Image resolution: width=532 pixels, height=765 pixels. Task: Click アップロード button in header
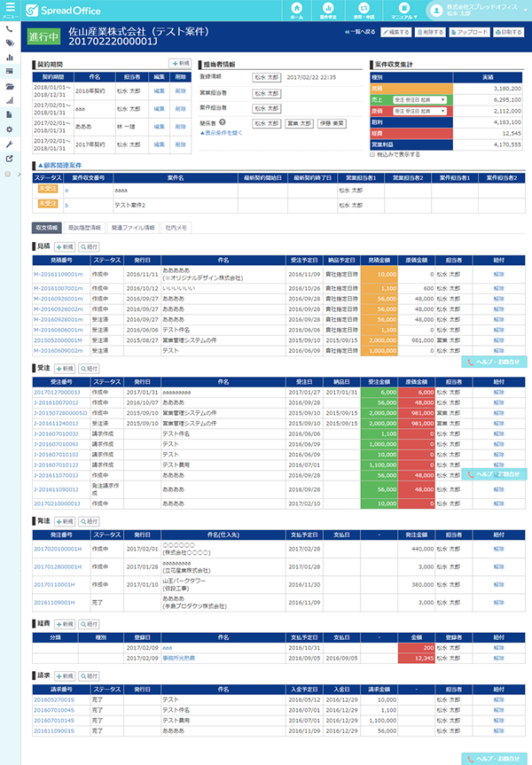pyautogui.click(x=469, y=32)
